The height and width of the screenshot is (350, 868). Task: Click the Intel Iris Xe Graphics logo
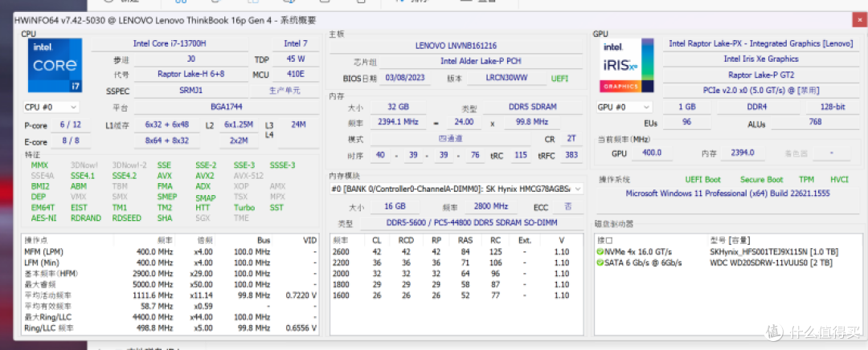(627, 65)
